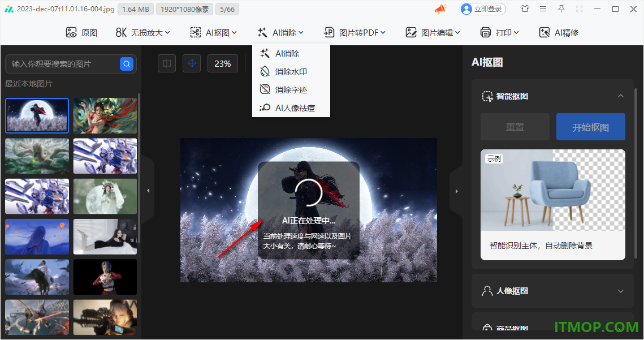Click the 重置 reset button
644x340 pixels.
coord(515,127)
